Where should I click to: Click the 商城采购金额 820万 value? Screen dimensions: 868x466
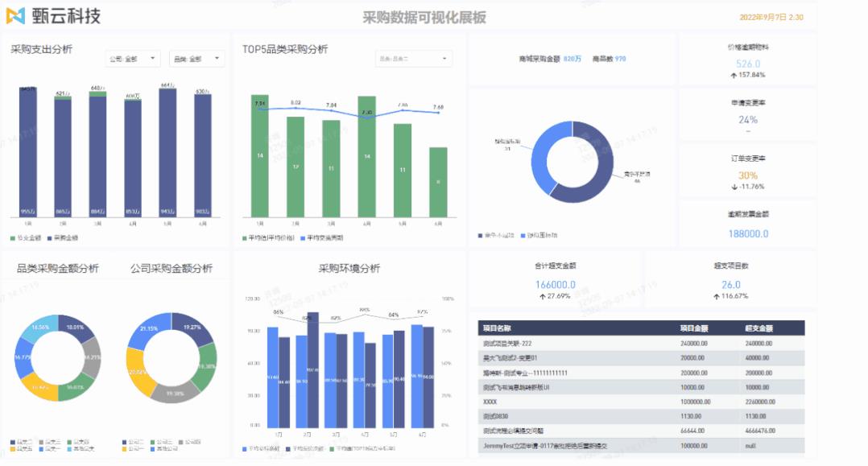pyautogui.click(x=572, y=59)
